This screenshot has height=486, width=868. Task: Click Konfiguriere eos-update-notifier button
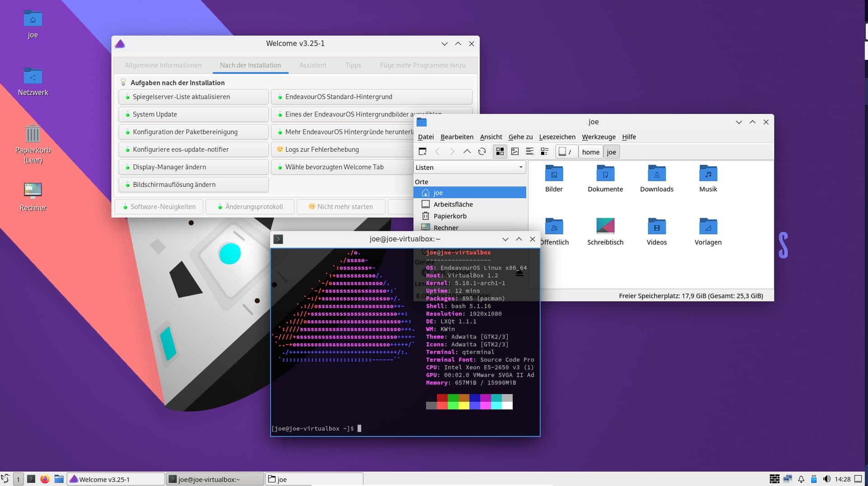(193, 150)
